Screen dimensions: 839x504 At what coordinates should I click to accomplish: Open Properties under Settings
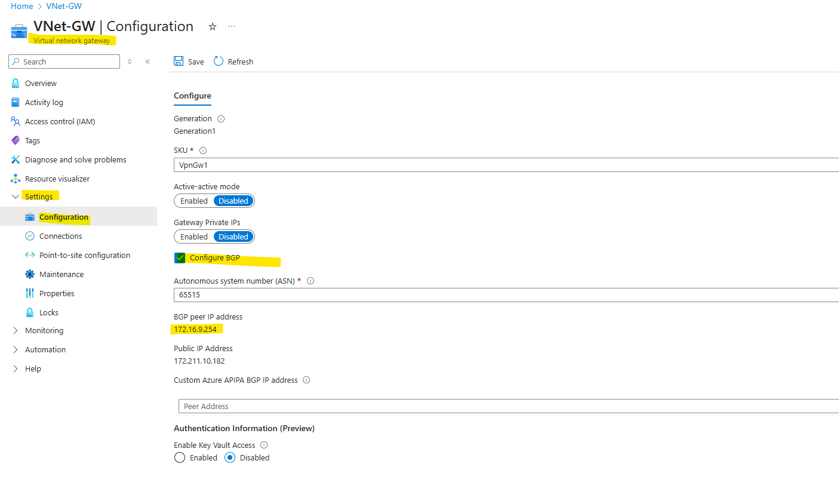pyautogui.click(x=57, y=293)
